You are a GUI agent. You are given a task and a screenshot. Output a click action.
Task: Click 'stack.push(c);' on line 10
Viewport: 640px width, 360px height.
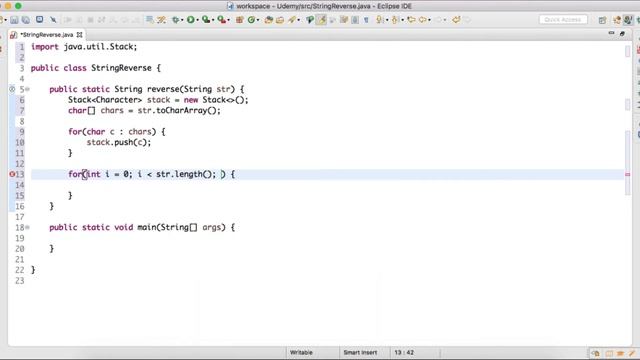coord(119,142)
